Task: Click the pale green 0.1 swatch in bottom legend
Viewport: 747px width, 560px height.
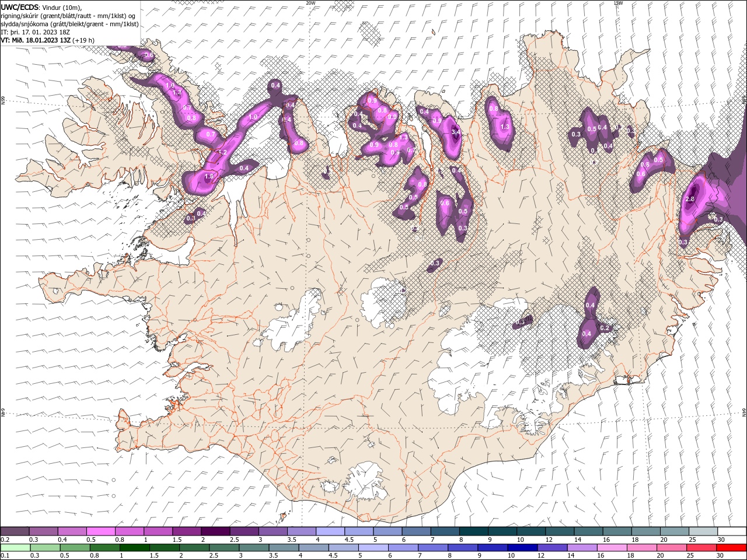Action: [15, 548]
